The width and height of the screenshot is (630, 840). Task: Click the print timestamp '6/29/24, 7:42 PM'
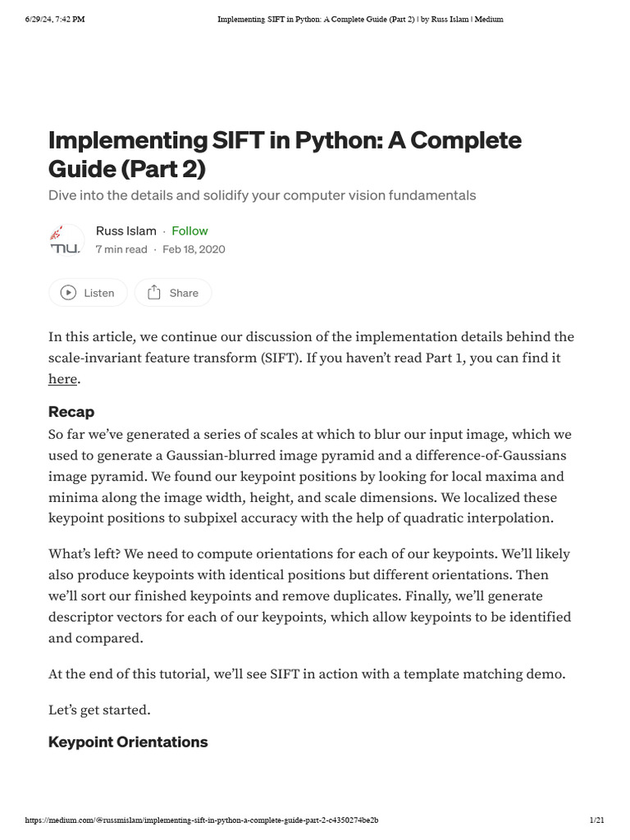click(x=55, y=19)
